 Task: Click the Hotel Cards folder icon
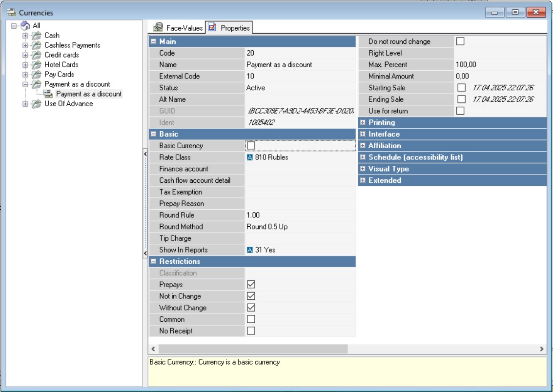click(x=37, y=65)
